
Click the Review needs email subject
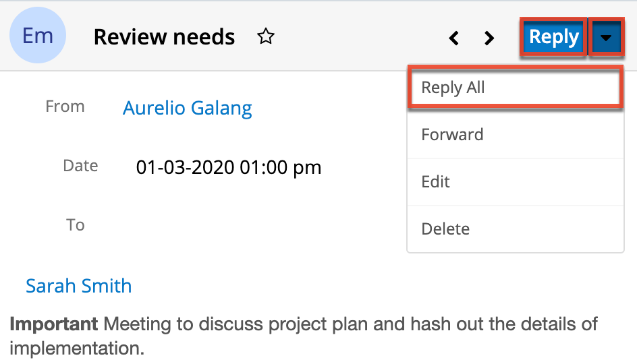(x=164, y=37)
